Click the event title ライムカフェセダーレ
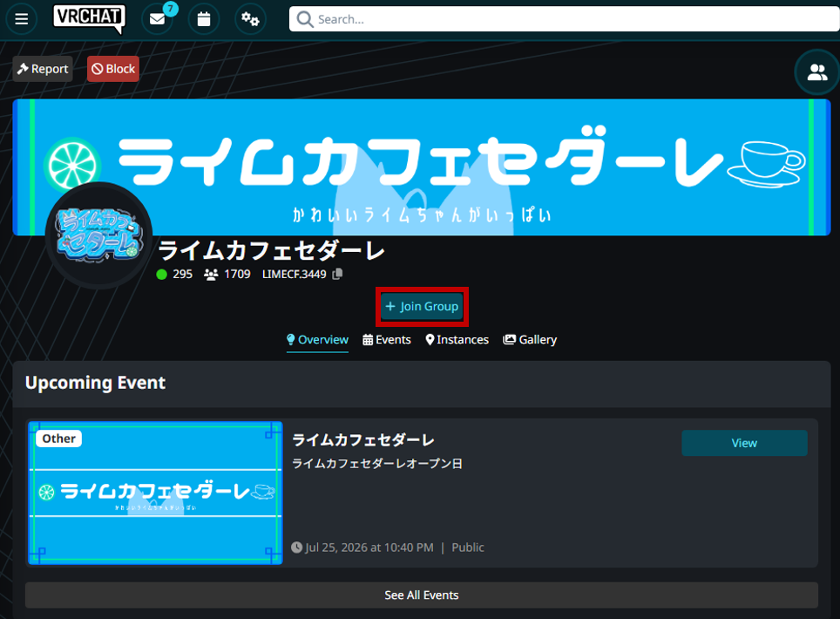Screen dimensions: 840x619 point(363,440)
